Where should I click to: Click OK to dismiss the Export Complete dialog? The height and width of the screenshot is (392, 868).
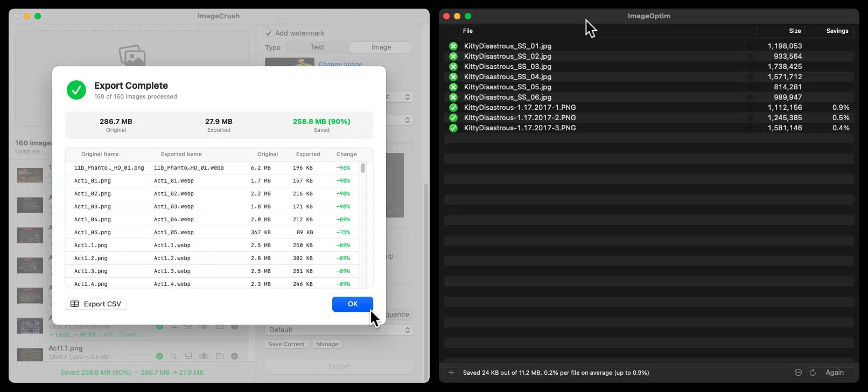353,304
